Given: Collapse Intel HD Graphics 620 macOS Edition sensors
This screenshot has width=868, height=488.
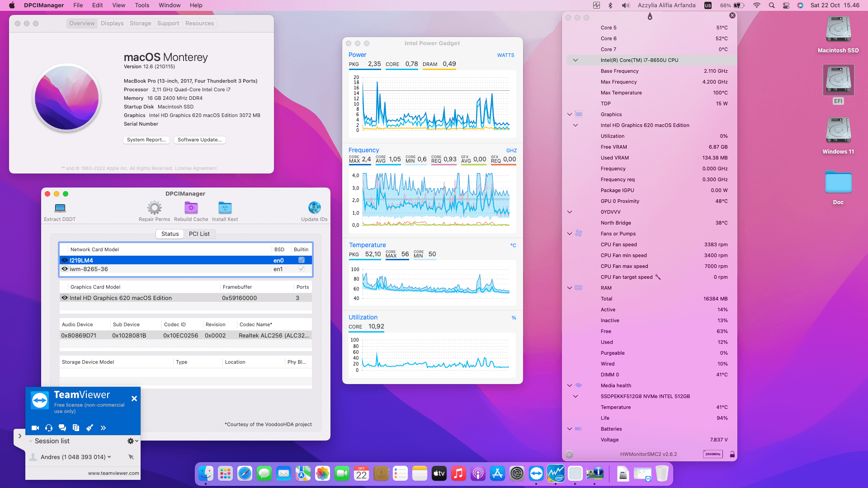Looking at the screenshot, I should (576, 125).
